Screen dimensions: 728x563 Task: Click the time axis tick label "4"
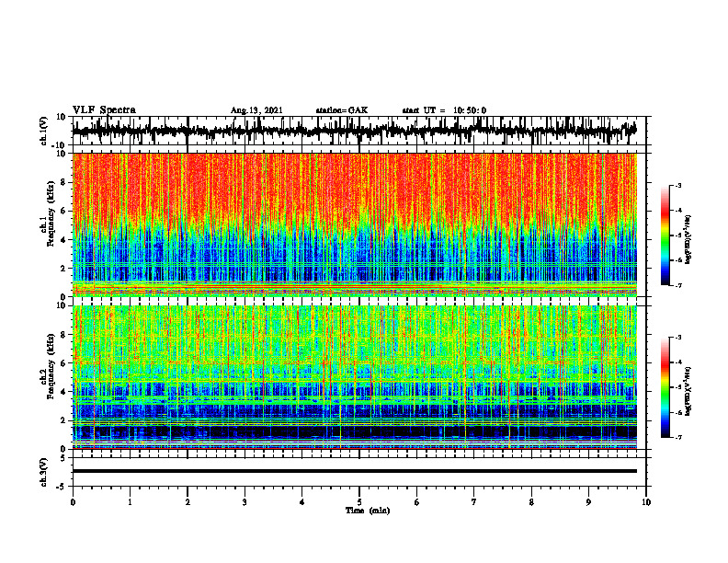point(302,502)
